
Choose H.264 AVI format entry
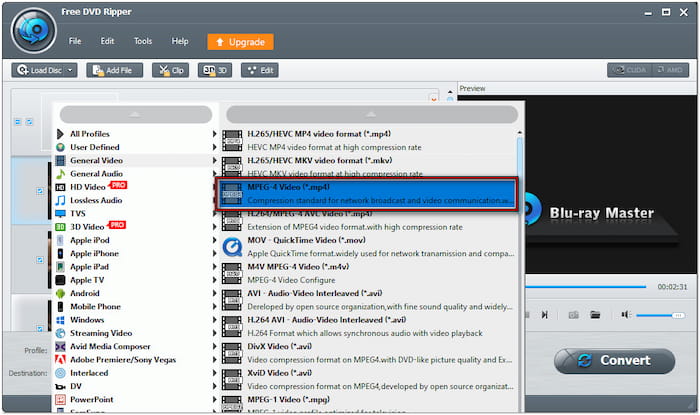point(369,326)
